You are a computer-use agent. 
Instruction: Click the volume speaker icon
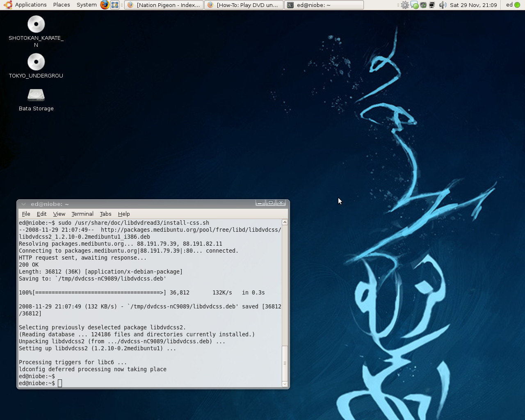[443, 5]
